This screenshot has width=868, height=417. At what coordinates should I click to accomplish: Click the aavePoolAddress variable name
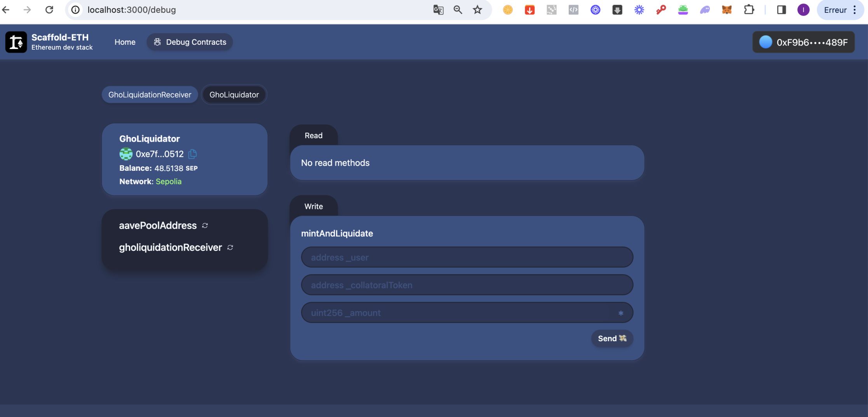[x=158, y=226]
